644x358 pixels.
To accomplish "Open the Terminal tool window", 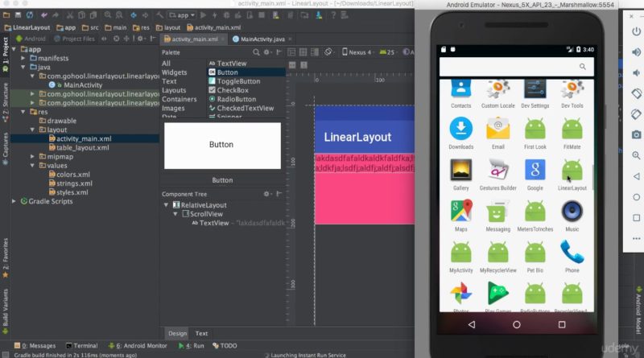I will point(82,346).
